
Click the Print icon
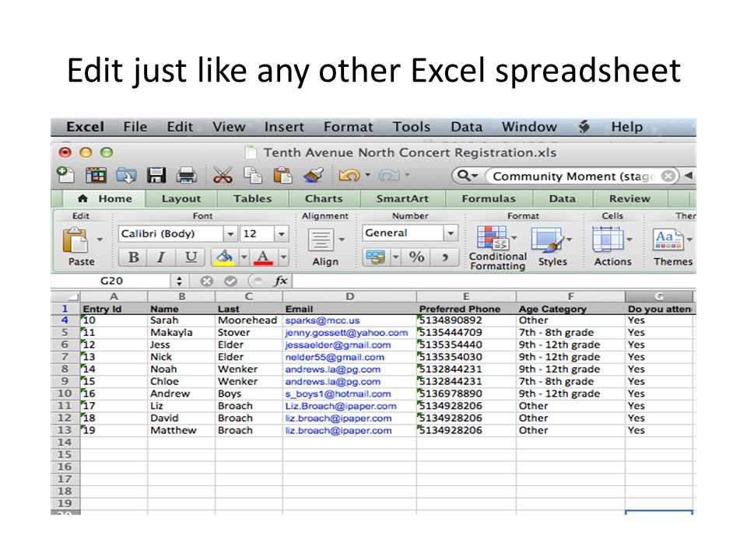pyautogui.click(x=186, y=175)
